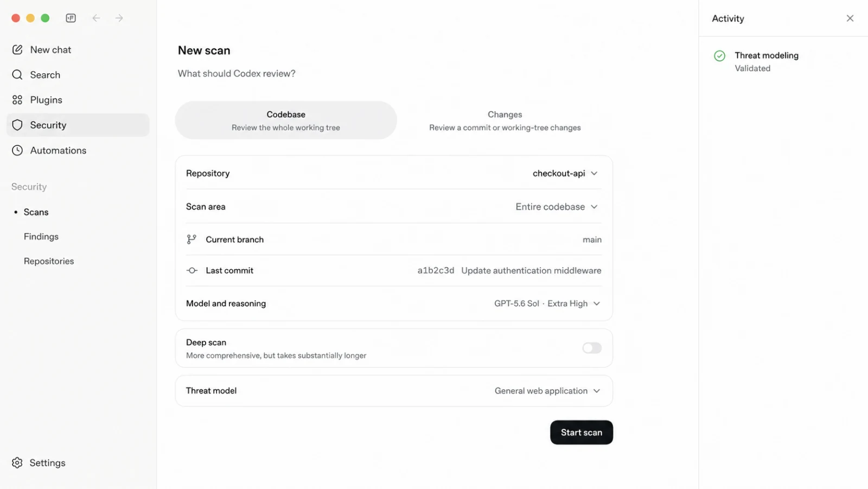Expand General web application threat model dropdown
The height and width of the screenshot is (489, 868).
tap(547, 391)
